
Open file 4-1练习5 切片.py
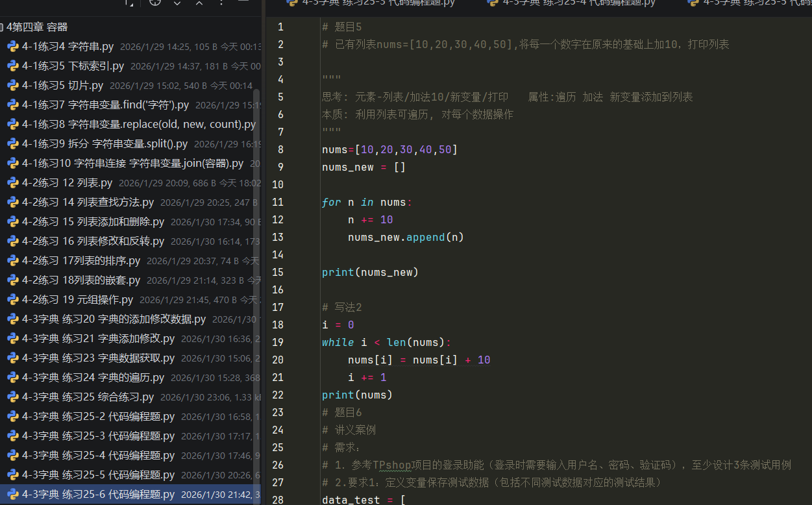pos(62,86)
